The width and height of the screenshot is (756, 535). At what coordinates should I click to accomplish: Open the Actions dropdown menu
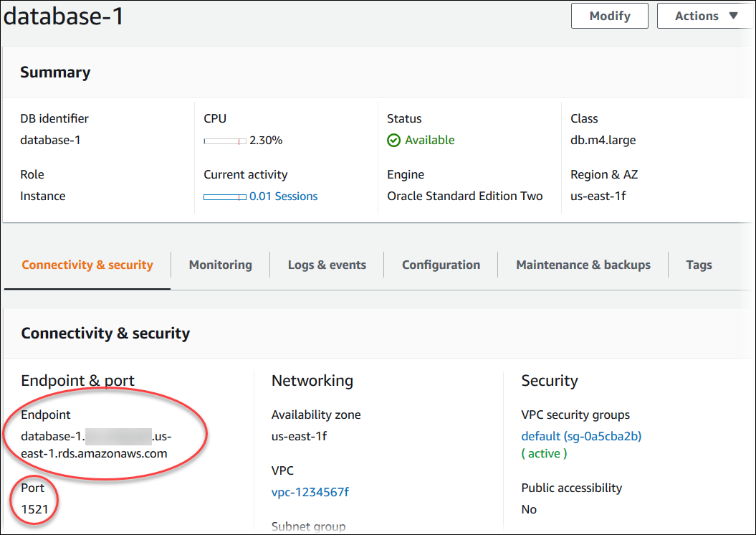pos(705,16)
